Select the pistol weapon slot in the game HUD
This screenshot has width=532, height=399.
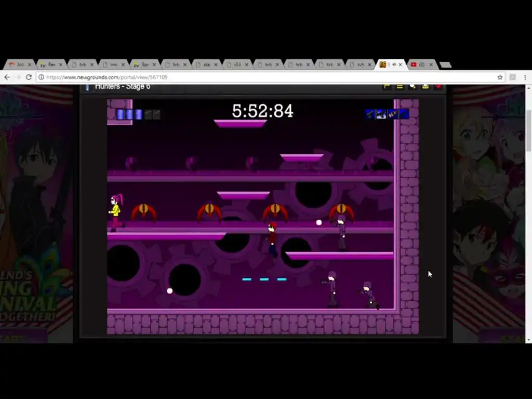(x=370, y=114)
